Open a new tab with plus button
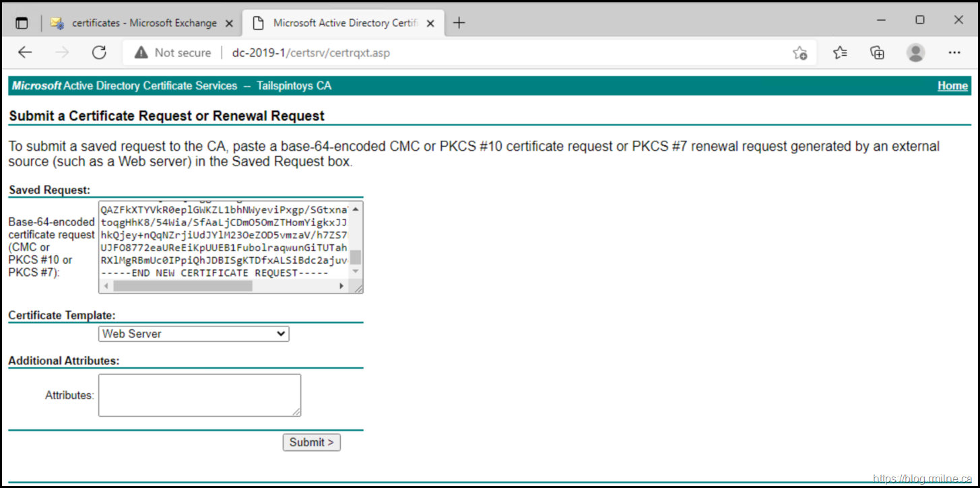The width and height of the screenshot is (980, 488). click(459, 23)
